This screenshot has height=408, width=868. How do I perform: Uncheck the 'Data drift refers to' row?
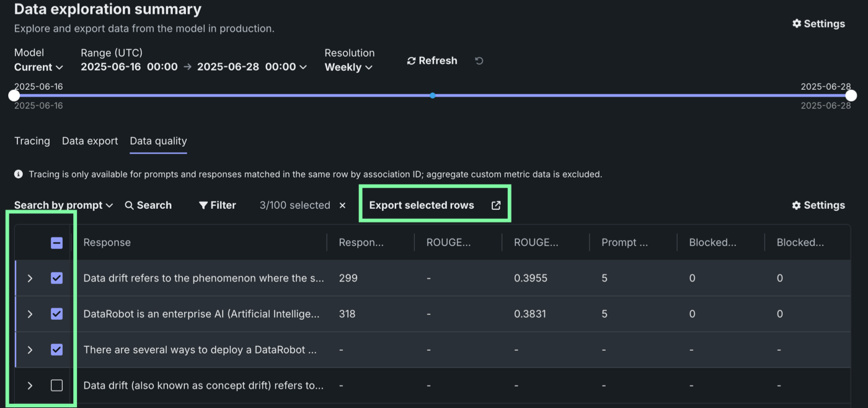[x=56, y=278]
